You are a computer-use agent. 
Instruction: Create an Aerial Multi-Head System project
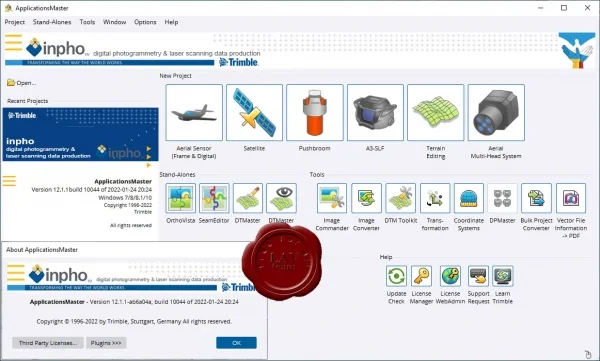click(496, 113)
